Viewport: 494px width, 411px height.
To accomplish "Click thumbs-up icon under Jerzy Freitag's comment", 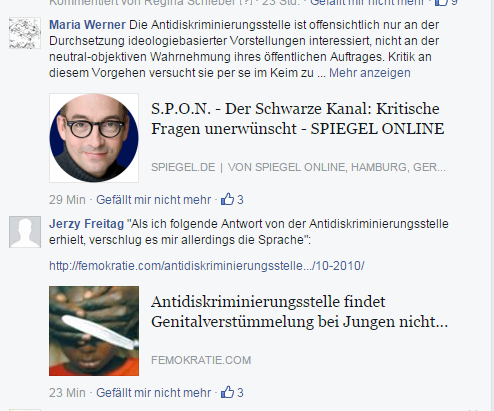I will click(227, 392).
